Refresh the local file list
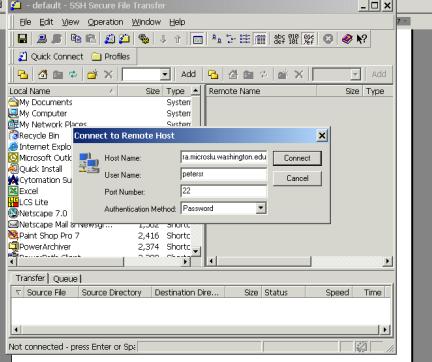Image resolution: width=432 pixels, height=362 pixels. [x=73, y=74]
